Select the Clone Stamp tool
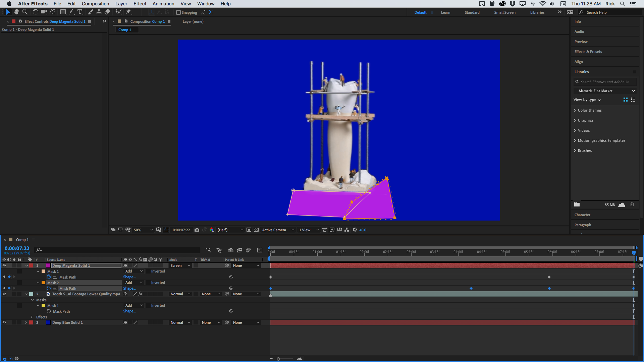Image resolution: width=644 pixels, height=362 pixels. point(99,12)
